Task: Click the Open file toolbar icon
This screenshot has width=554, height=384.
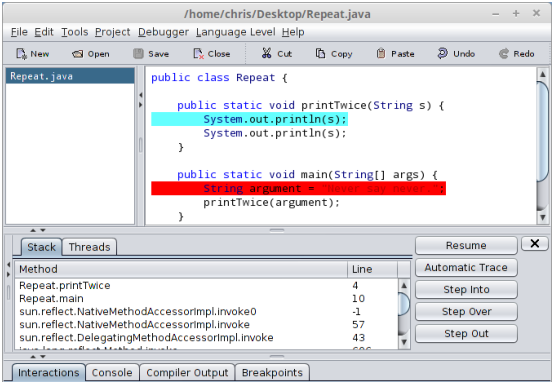Action: click(77, 54)
